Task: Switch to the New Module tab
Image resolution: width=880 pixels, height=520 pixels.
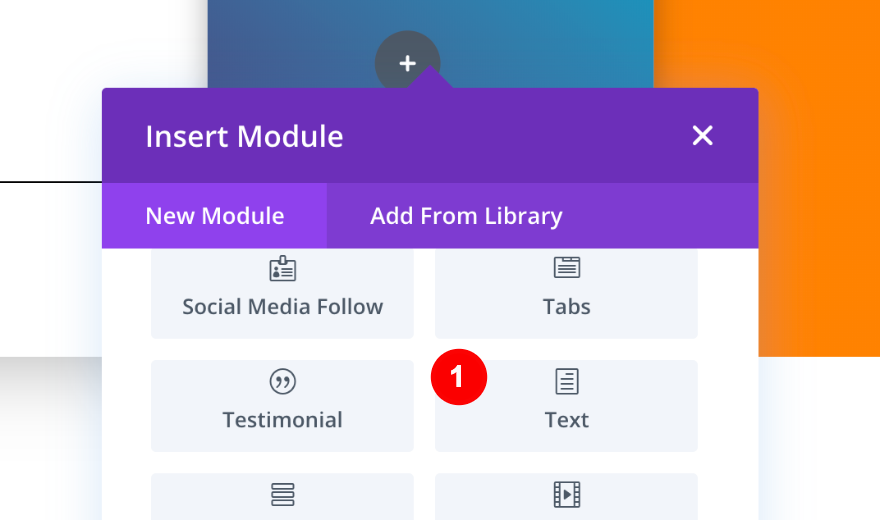Action: point(215,216)
